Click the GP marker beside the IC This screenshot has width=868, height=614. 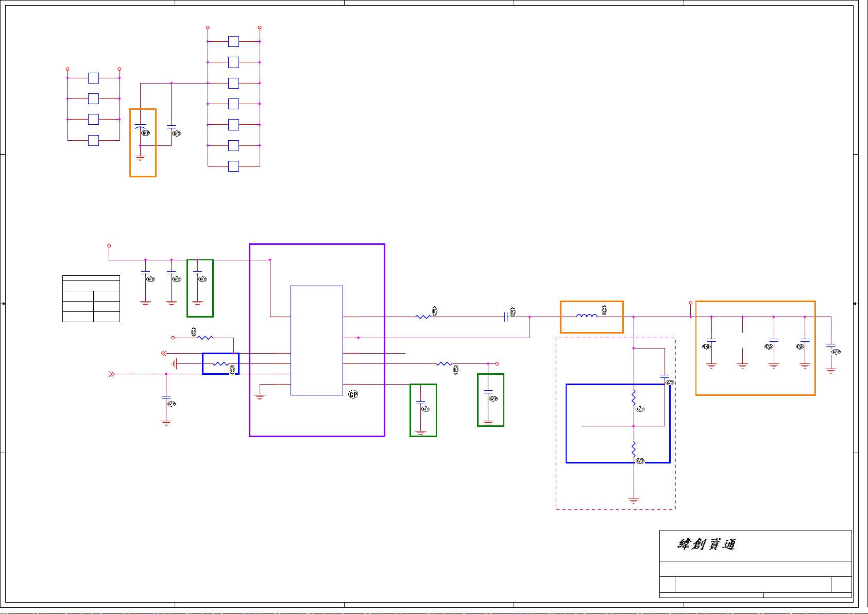(353, 394)
